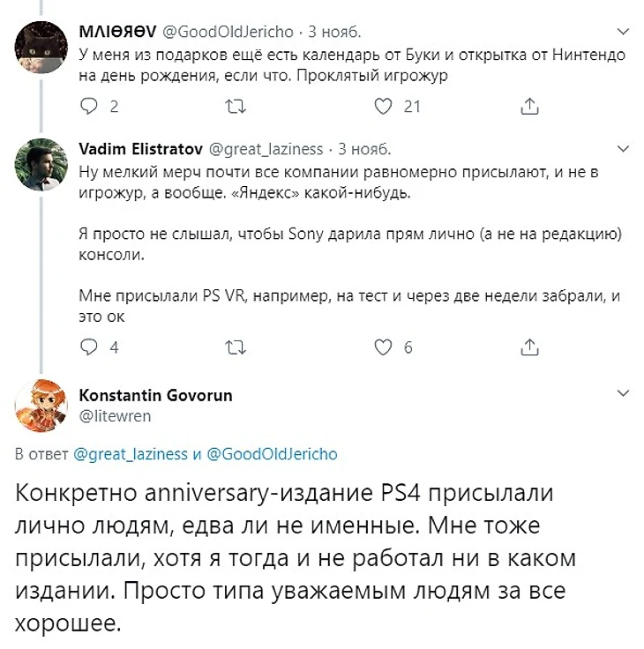Image resolution: width=644 pixels, height=649 pixels.
Task: Share Vadim Elistratov's tweet
Action: coord(529,347)
